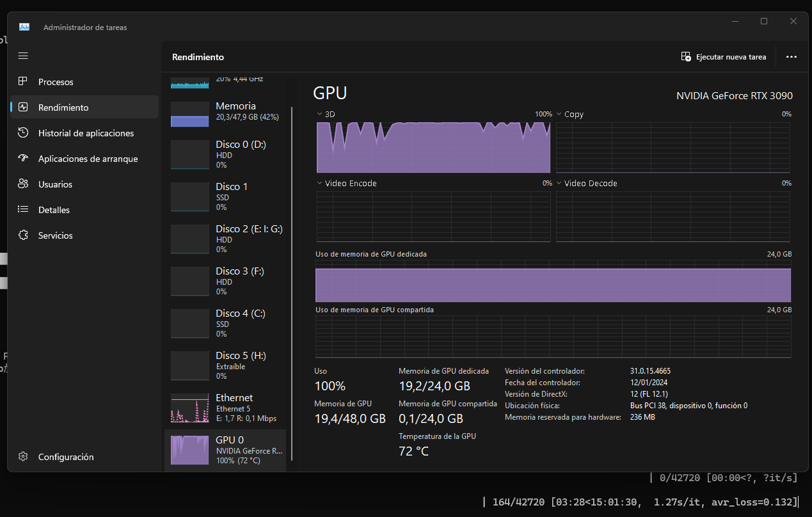This screenshot has height=517, width=812.
Task: Click the Video Decode graph
Action: pyautogui.click(x=673, y=216)
